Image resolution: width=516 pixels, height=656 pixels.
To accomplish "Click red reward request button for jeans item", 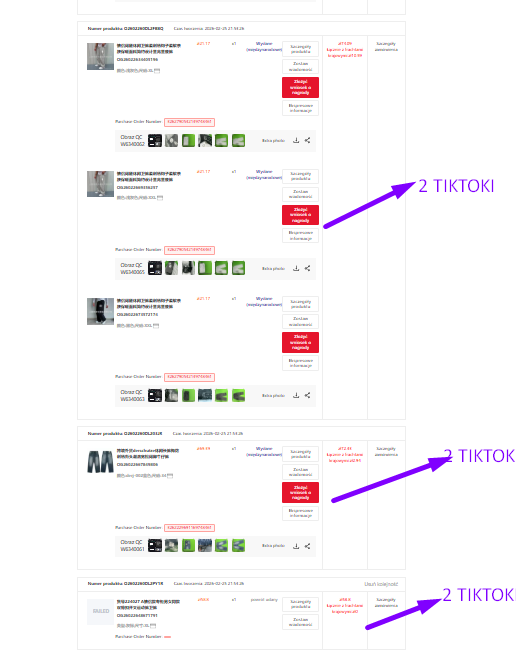I will pos(300,492).
